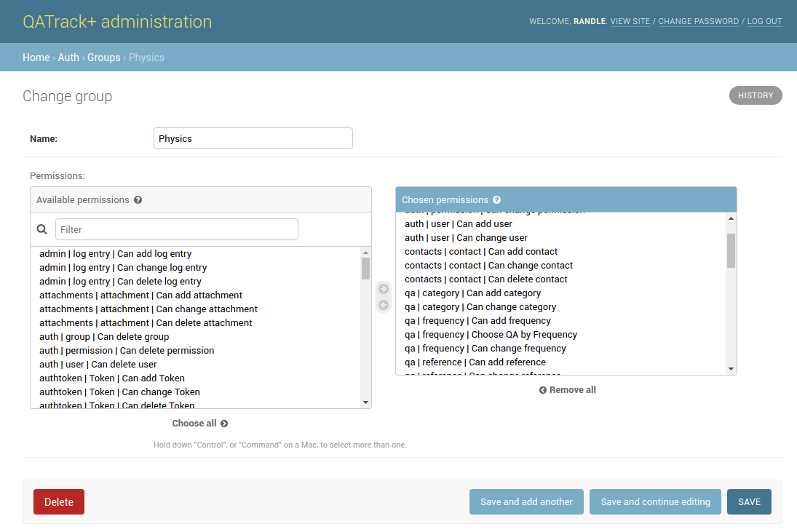Open the Log out link
Viewport: 797px width, 532px height.
point(764,21)
